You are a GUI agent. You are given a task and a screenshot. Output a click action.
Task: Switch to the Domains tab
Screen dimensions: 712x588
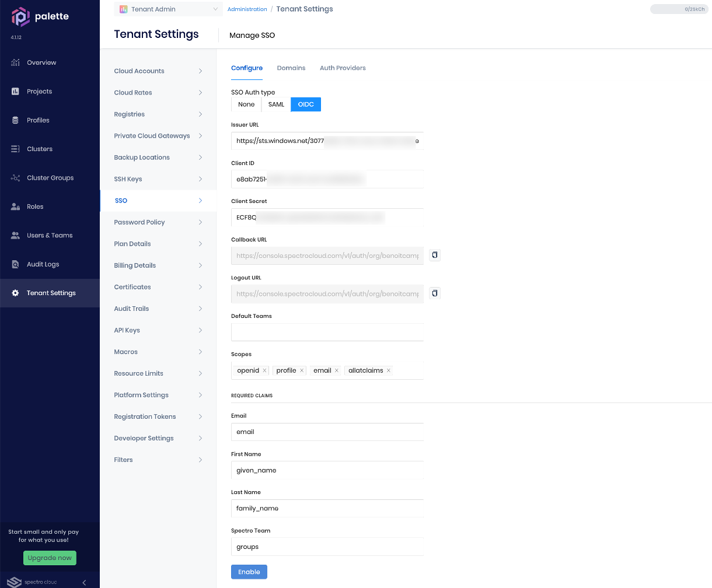[291, 68]
